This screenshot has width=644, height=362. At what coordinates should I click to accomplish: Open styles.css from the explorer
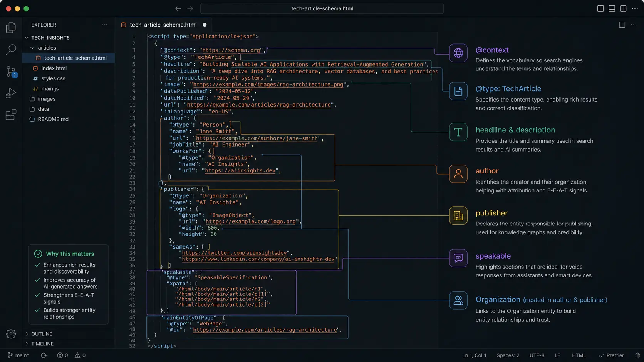(68, 78)
